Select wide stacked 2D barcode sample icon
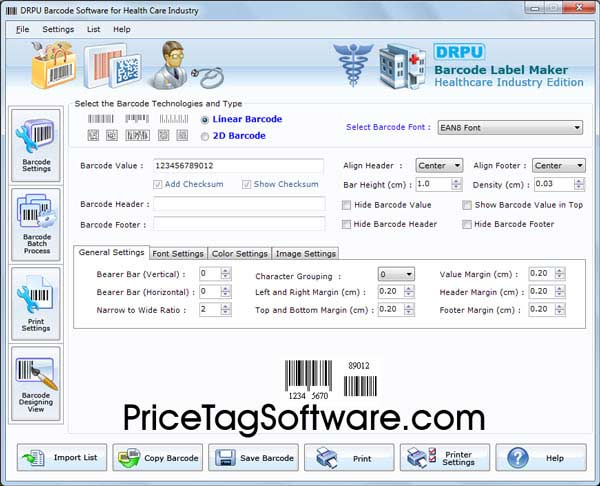The height and width of the screenshot is (486, 600). [137, 135]
